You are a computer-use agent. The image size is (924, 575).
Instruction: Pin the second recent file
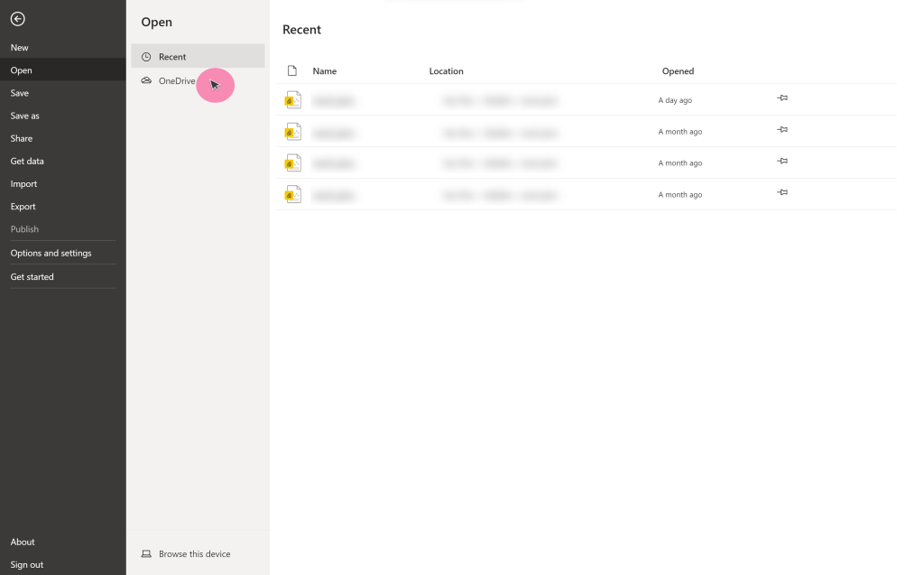pos(781,128)
